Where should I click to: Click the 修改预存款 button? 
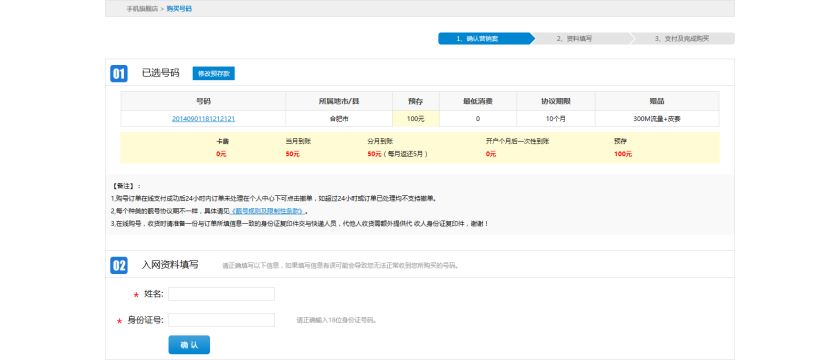point(214,73)
